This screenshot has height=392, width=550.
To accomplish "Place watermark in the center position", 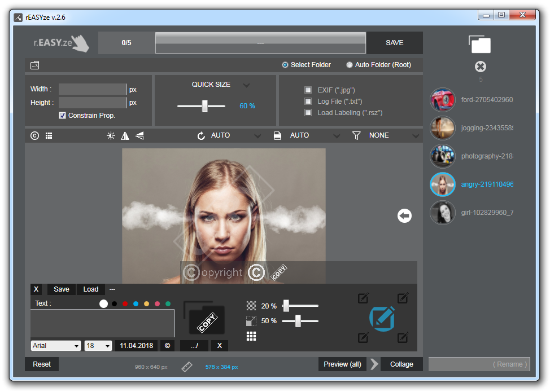I will [x=382, y=319].
